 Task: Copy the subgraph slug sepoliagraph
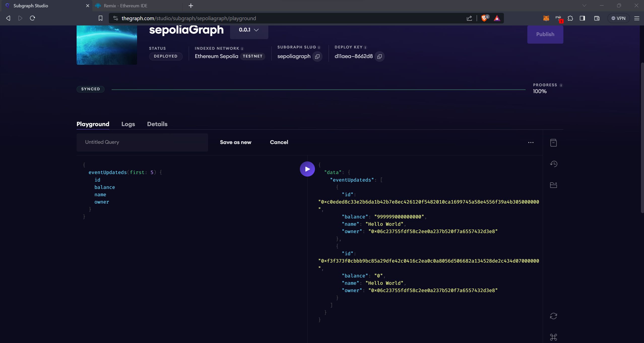click(x=317, y=56)
